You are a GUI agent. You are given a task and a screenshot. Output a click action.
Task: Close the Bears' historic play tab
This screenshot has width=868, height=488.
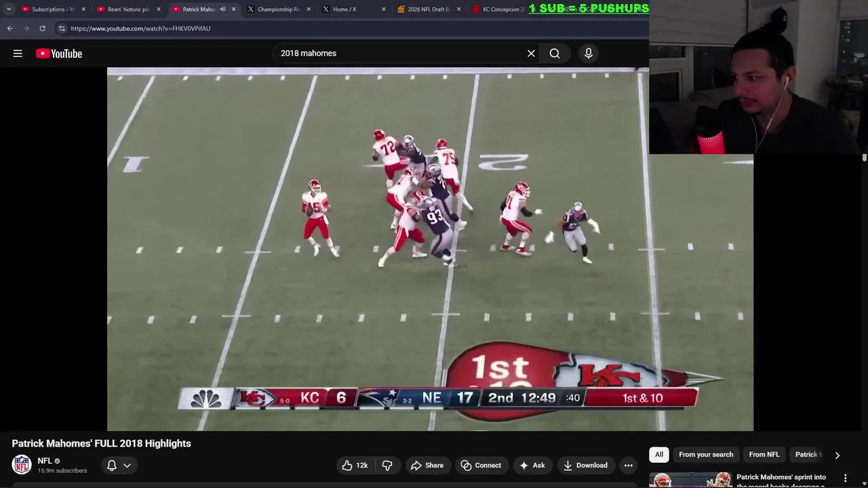tap(159, 9)
